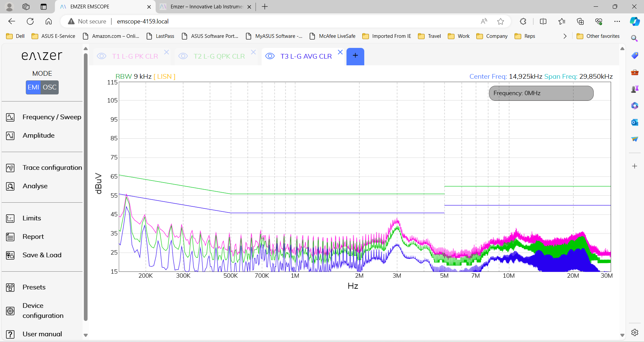Open Trace configuration menu label

pos(52,168)
